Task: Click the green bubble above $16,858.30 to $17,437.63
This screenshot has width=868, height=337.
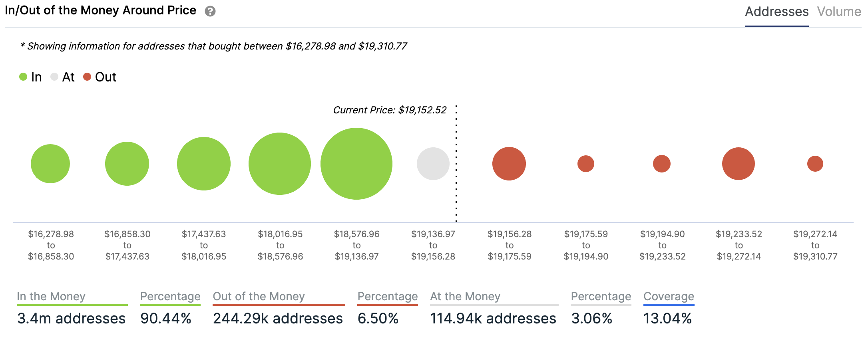Action: click(x=127, y=164)
